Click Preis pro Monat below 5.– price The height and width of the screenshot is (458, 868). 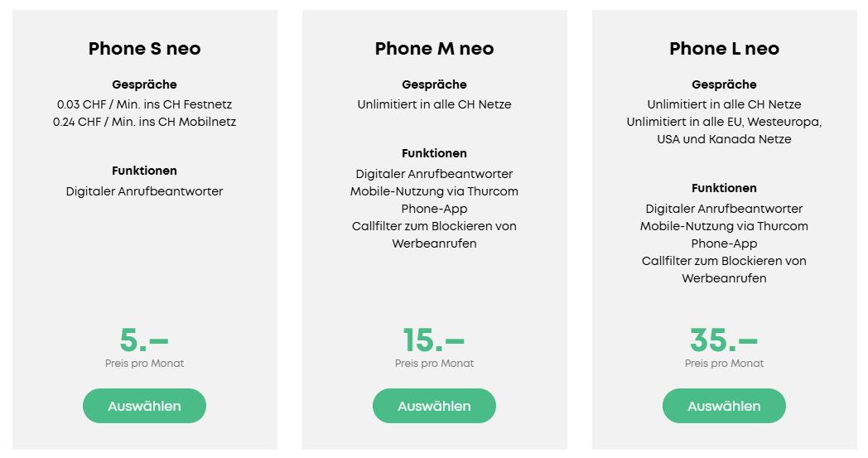[x=144, y=364]
